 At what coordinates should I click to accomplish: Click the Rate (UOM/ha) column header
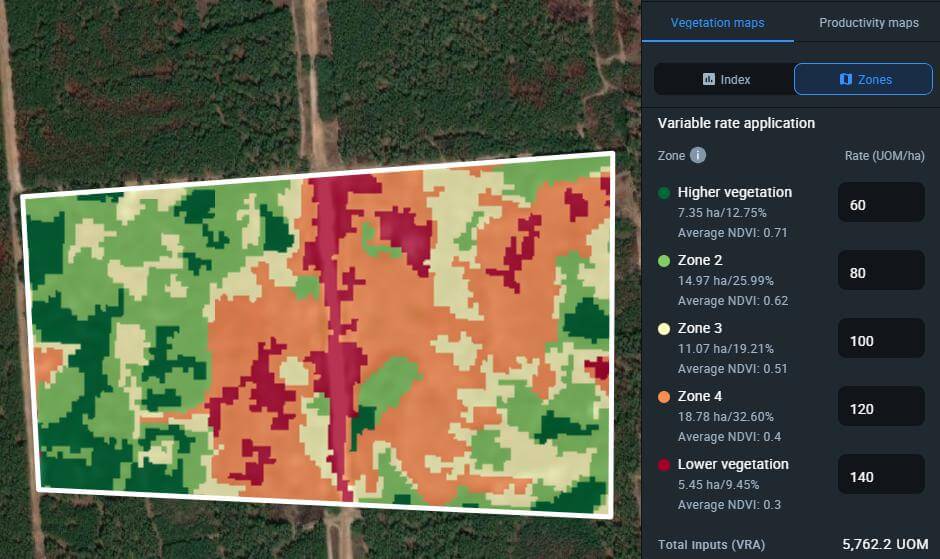coord(884,155)
